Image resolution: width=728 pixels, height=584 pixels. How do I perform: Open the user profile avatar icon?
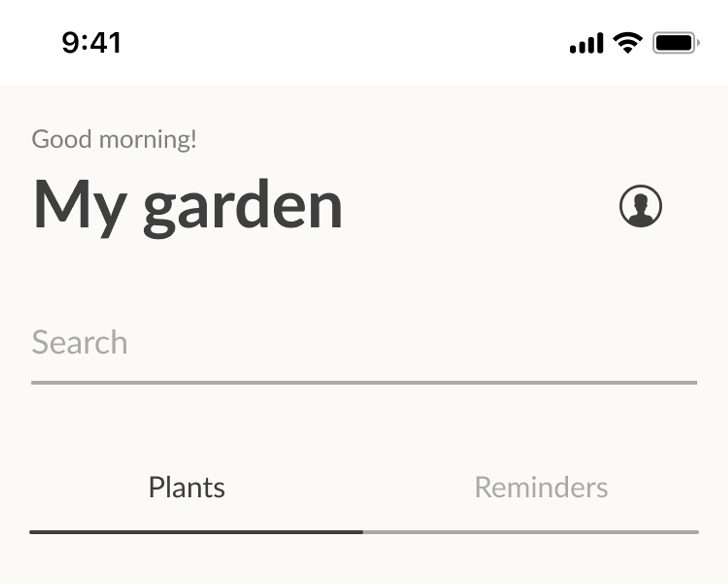click(x=641, y=206)
